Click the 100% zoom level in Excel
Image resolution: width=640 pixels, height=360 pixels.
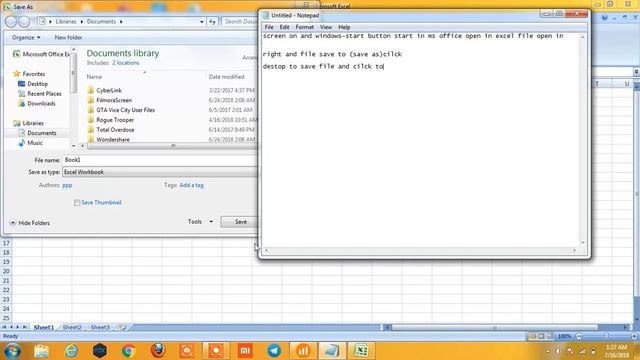coord(564,336)
